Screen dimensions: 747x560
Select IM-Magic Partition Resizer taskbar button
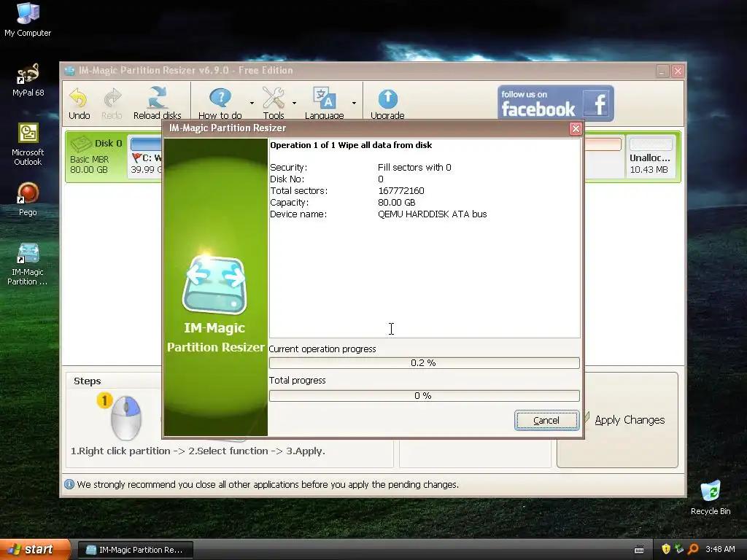(x=135, y=550)
